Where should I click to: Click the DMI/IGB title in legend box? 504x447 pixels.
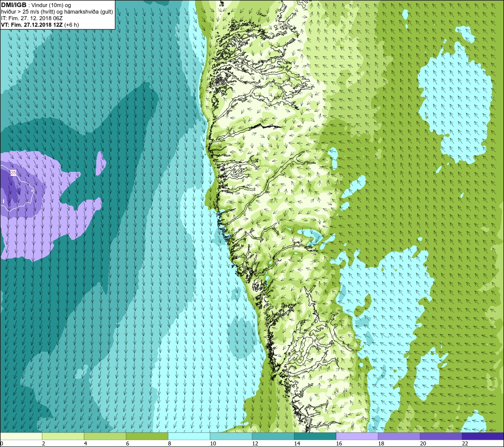14,5
